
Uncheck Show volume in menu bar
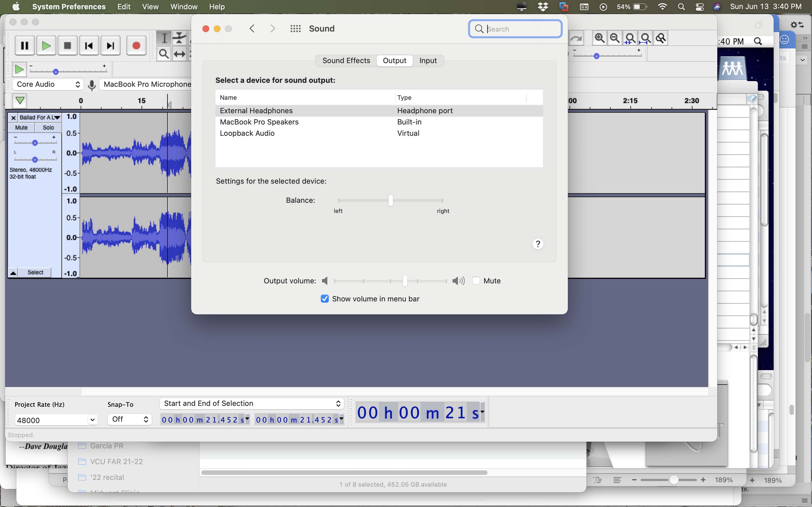[x=324, y=299]
